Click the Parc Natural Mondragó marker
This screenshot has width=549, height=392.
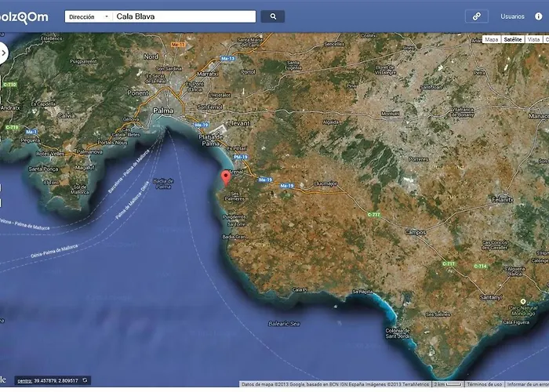(523, 301)
